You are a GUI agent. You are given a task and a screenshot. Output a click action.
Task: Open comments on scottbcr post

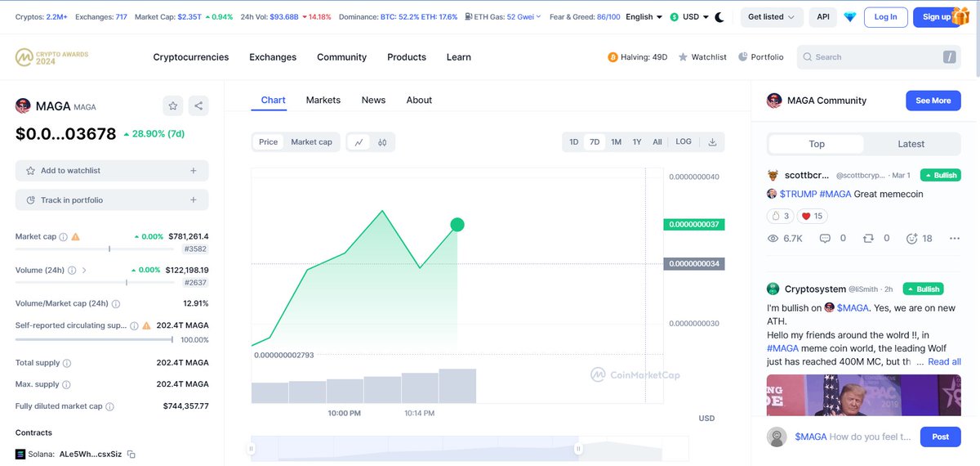824,239
